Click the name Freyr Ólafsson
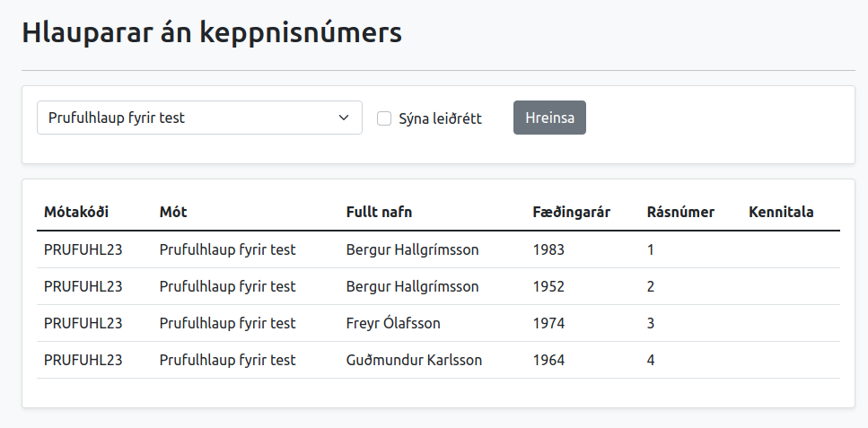Viewport: 868px width, 428px height. pyautogui.click(x=393, y=323)
